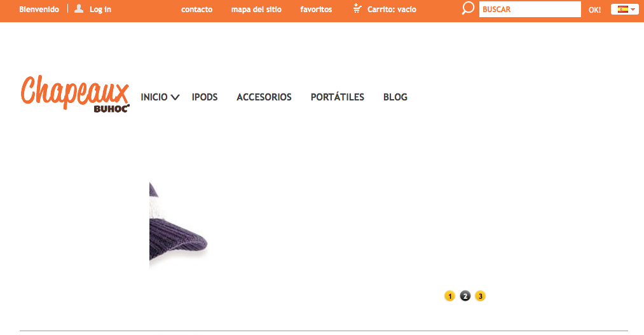Click the OK! search button

point(594,10)
